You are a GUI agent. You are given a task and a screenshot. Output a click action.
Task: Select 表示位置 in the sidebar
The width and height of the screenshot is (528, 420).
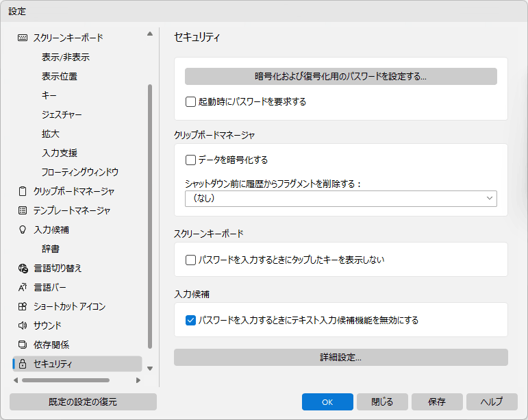pyautogui.click(x=60, y=77)
